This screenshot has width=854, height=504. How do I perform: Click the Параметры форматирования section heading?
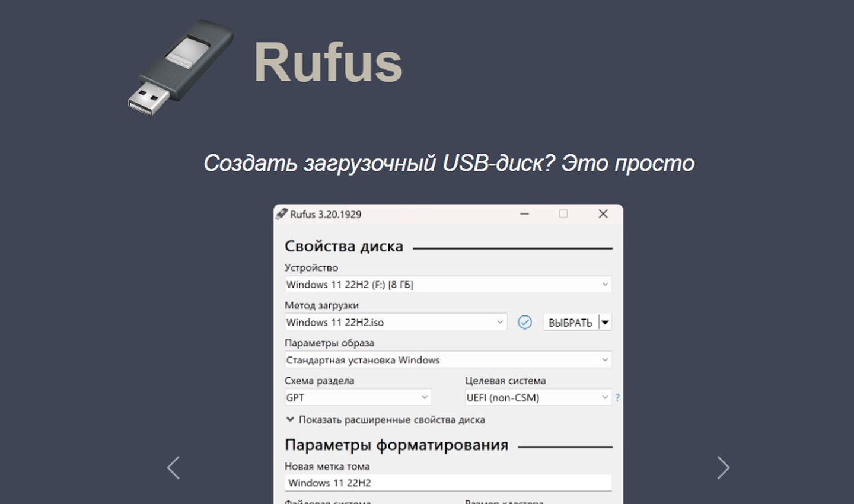[396, 445]
